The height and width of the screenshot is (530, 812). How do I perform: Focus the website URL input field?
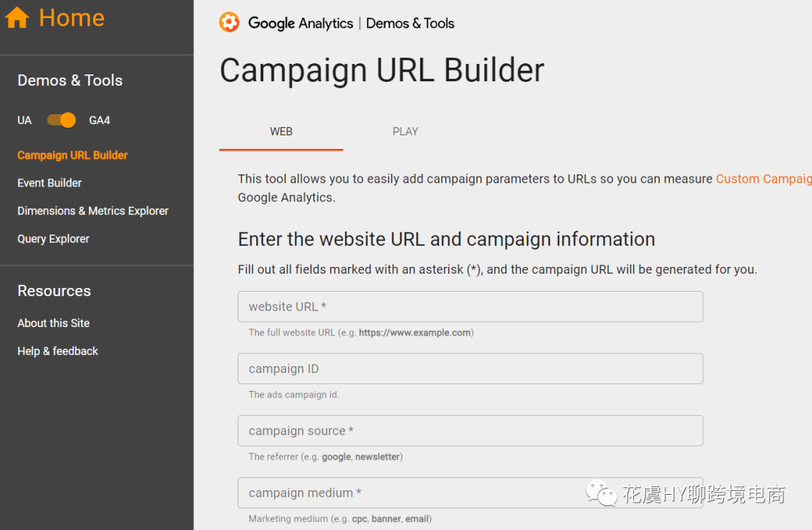(470, 307)
